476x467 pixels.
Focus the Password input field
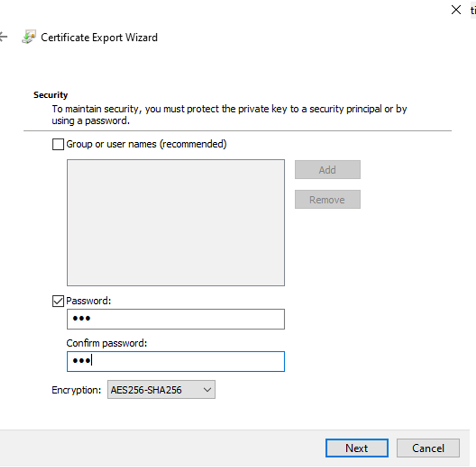coord(175,320)
